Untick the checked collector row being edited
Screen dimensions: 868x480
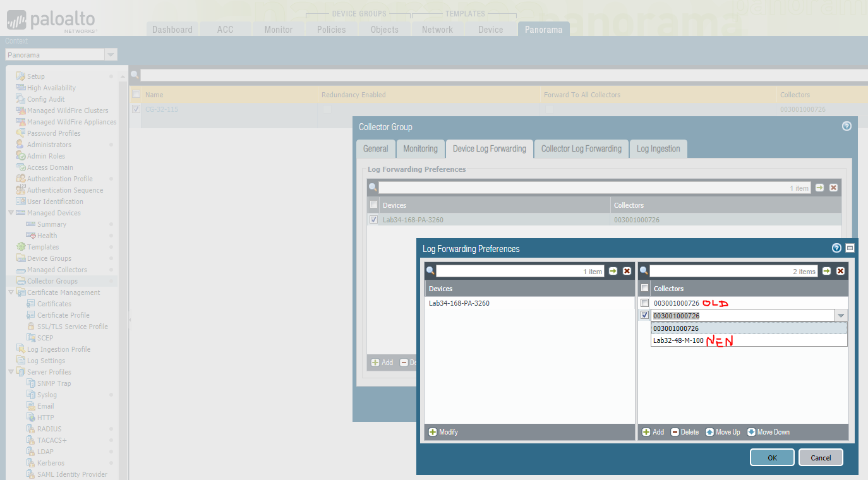tap(644, 315)
